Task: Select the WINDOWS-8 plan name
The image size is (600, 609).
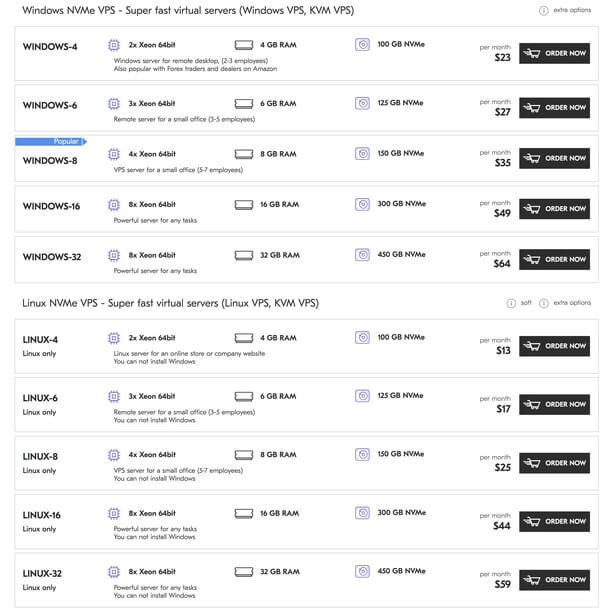Action: pos(50,159)
